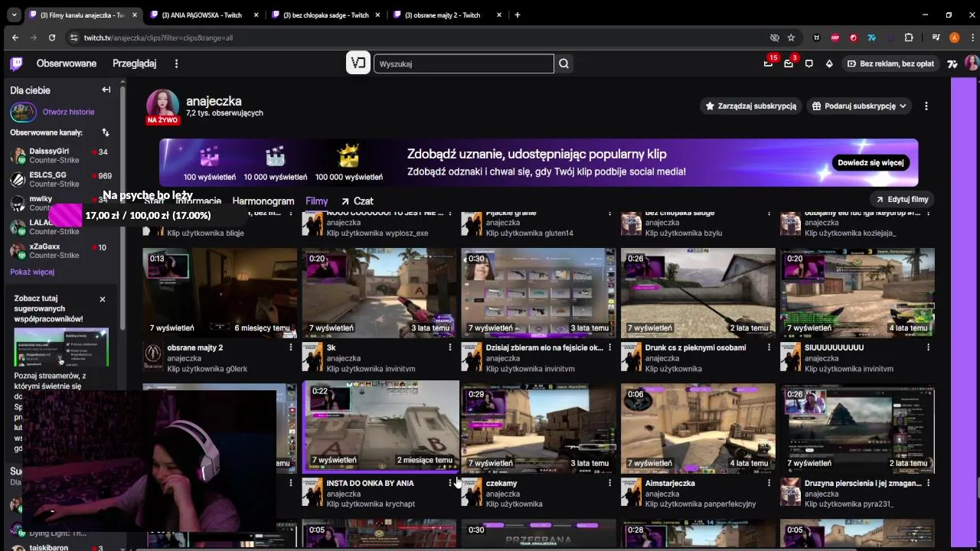Screen dimensions: 980x551
Task: Open the 7TV browser extension icon
Action: [872, 37]
